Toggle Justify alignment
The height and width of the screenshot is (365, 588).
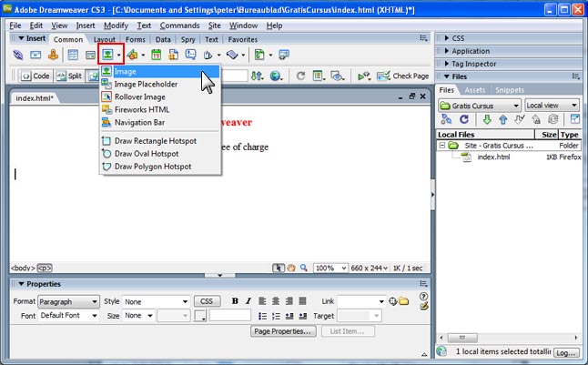coord(302,301)
